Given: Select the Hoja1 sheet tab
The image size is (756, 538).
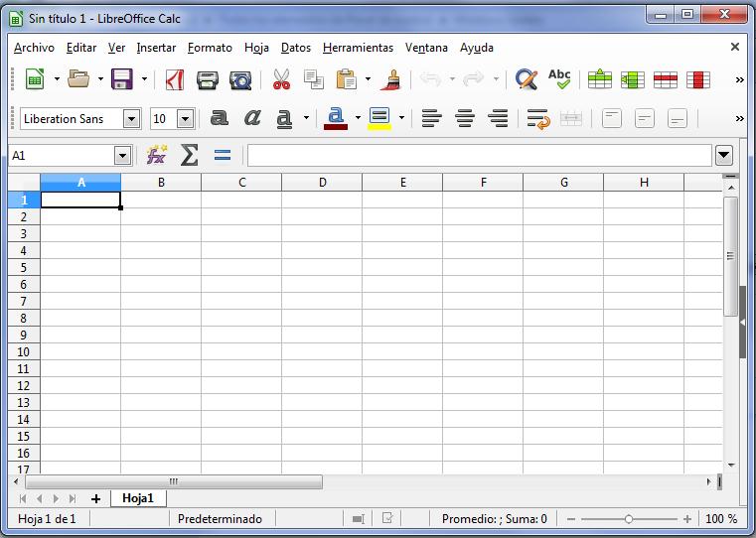Looking at the screenshot, I should 138,498.
